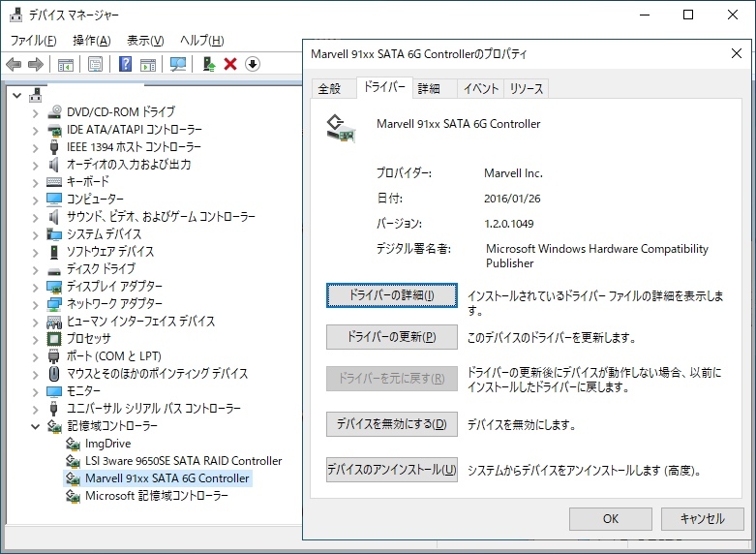Click the network adapter category icon
The width and height of the screenshot is (756, 554).
coord(54,304)
